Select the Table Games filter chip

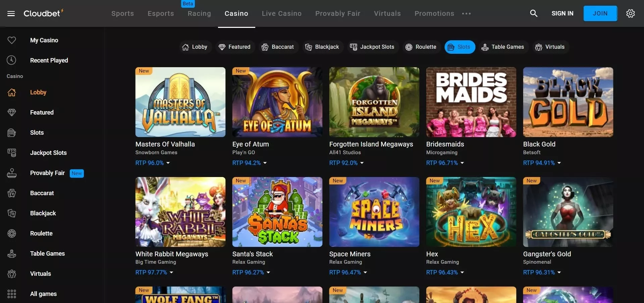tap(503, 47)
